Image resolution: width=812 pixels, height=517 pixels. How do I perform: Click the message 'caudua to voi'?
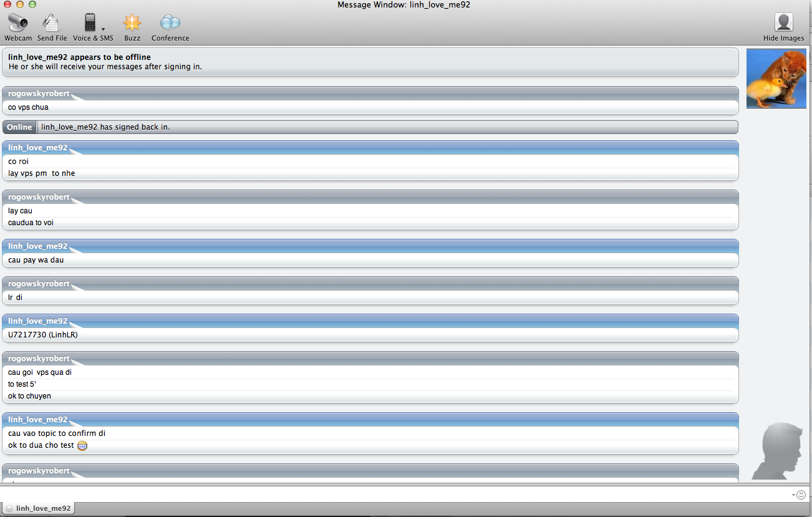(31, 223)
